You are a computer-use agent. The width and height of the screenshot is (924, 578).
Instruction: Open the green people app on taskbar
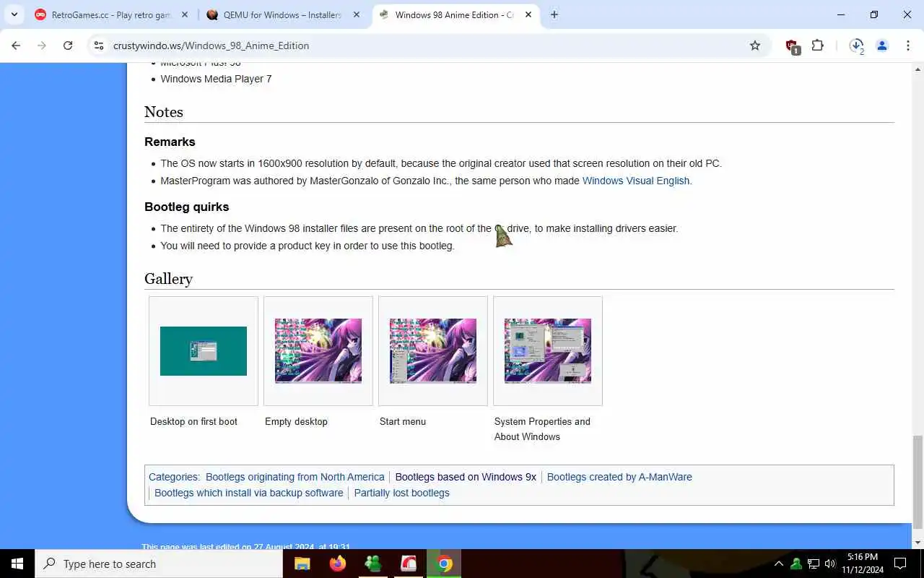[373, 564]
